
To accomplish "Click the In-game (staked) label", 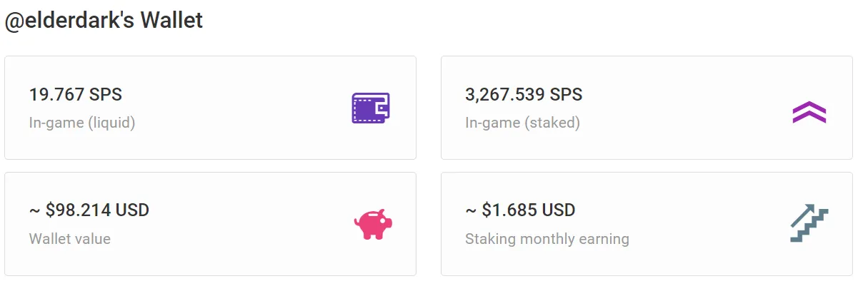I will (x=522, y=123).
